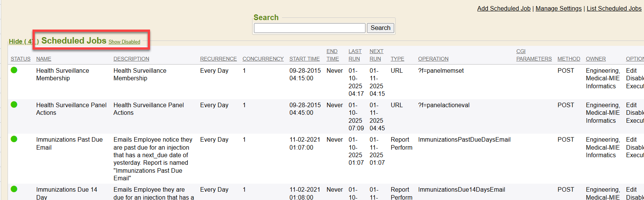This screenshot has width=644, height=200.
Task: Focus the search text field
Action: click(309, 28)
